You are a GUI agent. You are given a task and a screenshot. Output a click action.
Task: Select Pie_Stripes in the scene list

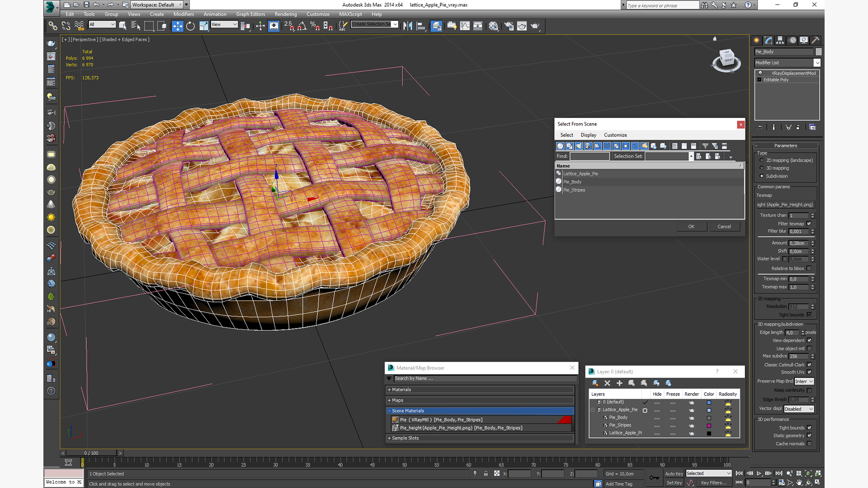(x=574, y=190)
